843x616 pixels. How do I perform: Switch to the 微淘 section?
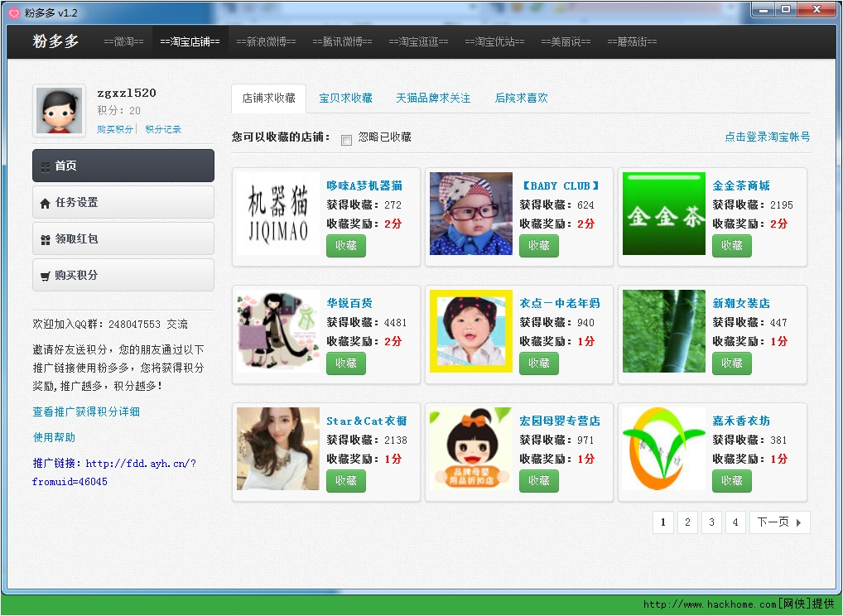click(123, 41)
